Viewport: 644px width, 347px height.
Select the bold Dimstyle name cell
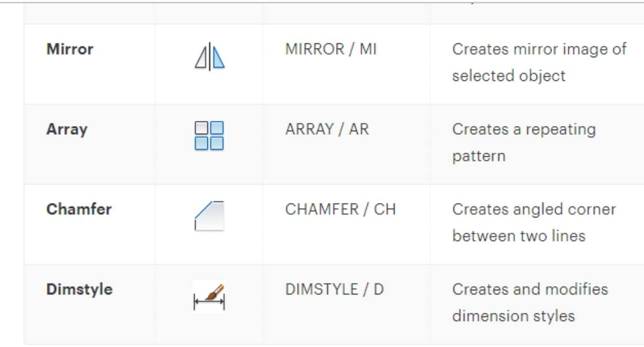click(79, 290)
